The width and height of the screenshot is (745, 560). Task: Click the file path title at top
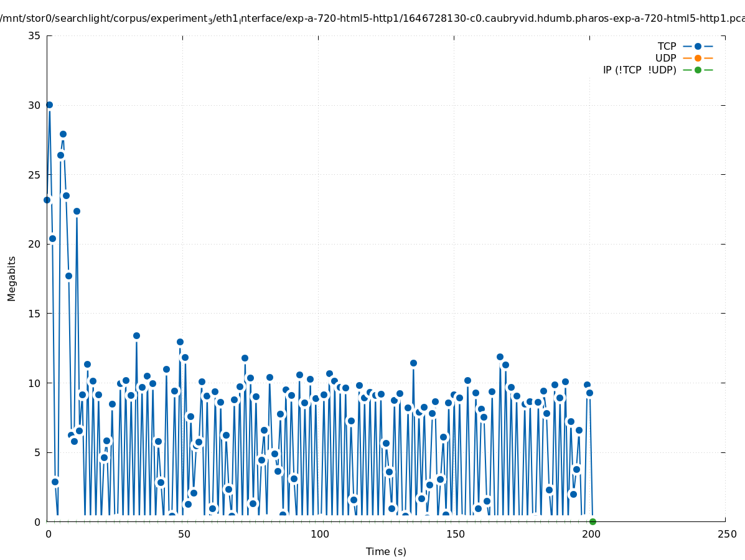coord(372,19)
